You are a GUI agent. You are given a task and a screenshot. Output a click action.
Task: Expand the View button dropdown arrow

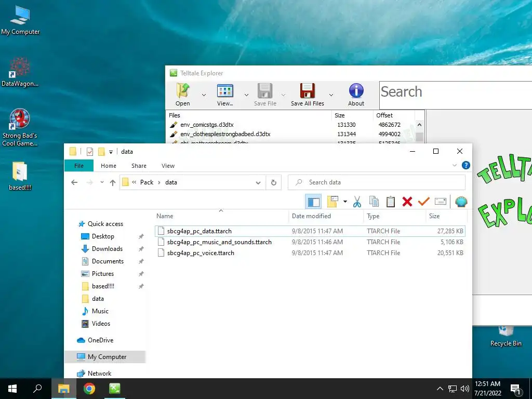coord(246,95)
